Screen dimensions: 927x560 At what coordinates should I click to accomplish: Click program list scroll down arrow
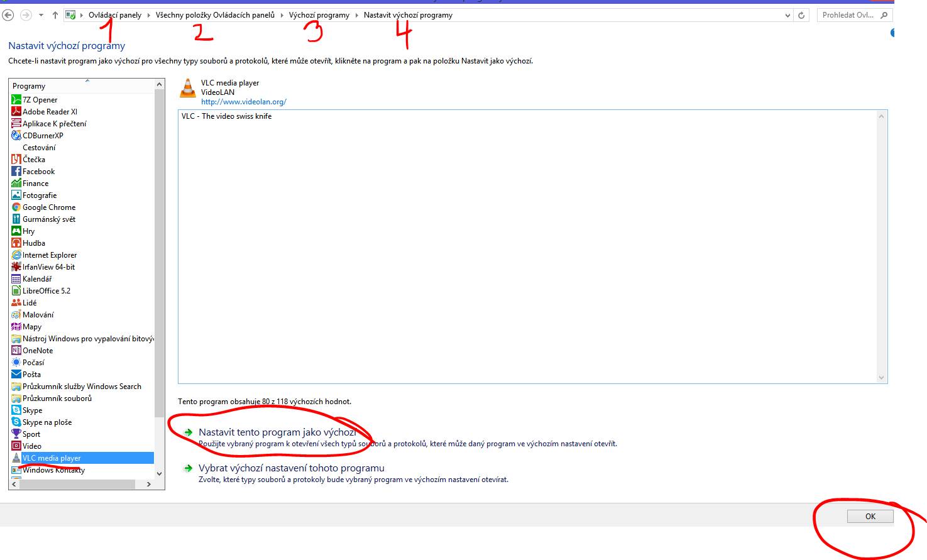(x=159, y=473)
